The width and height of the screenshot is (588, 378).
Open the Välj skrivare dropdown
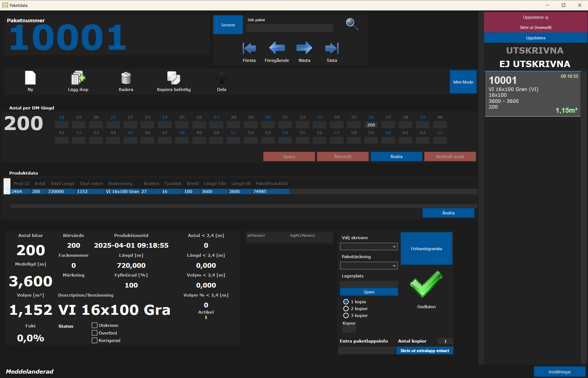[x=369, y=247]
